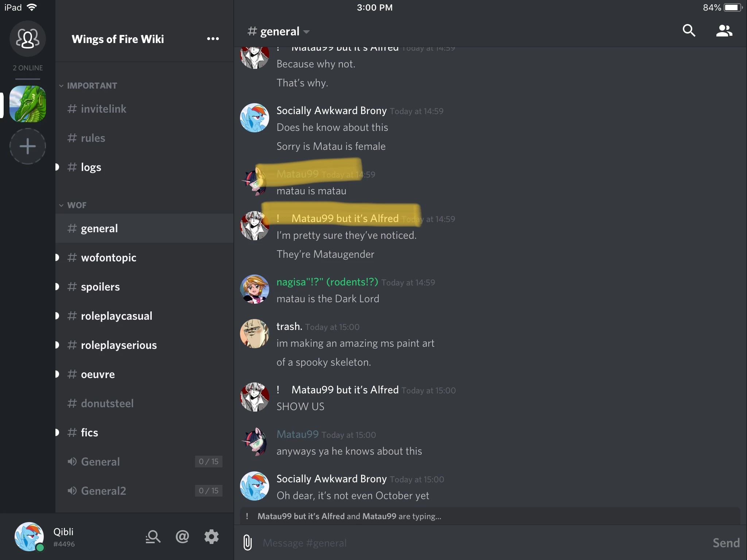Open the recent mentions @ icon
Image resolution: width=747 pixels, height=560 pixels.
pyautogui.click(x=182, y=536)
